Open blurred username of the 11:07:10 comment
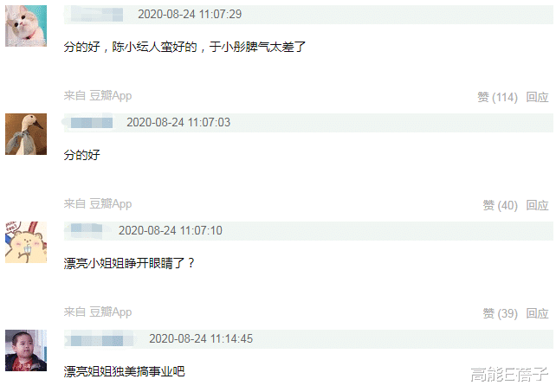This screenshot has width=556, height=392. [86, 230]
